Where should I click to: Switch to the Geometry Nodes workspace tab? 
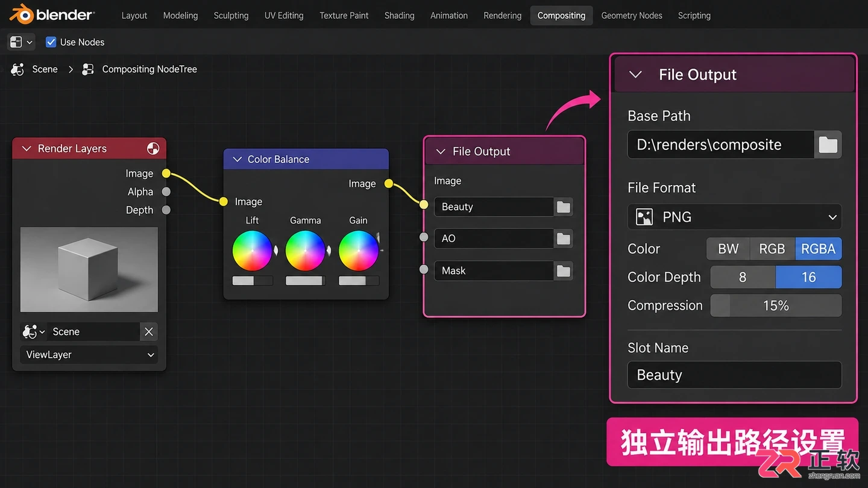click(632, 15)
